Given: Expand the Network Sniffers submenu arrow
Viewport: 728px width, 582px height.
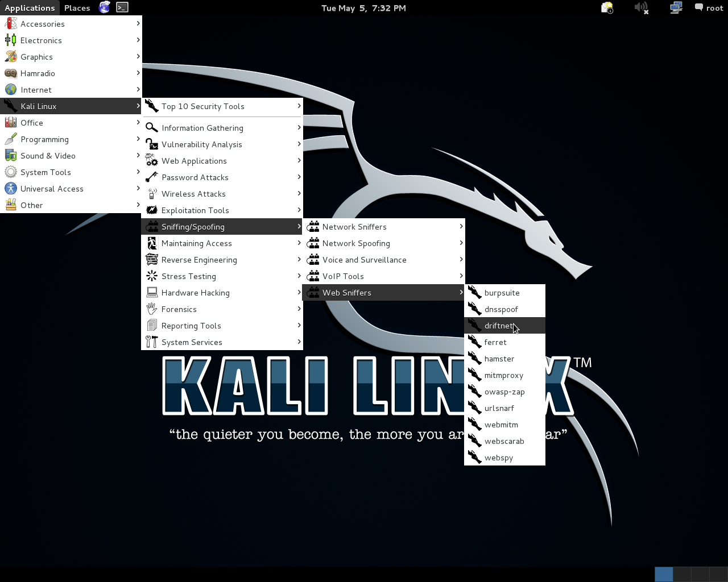Looking at the screenshot, I should (461, 226).
